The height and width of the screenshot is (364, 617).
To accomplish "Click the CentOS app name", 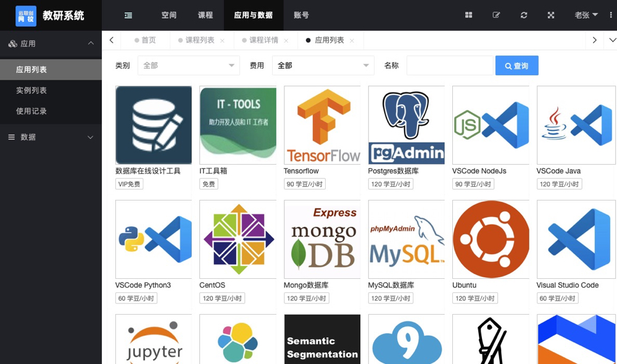I will [212, 285].
